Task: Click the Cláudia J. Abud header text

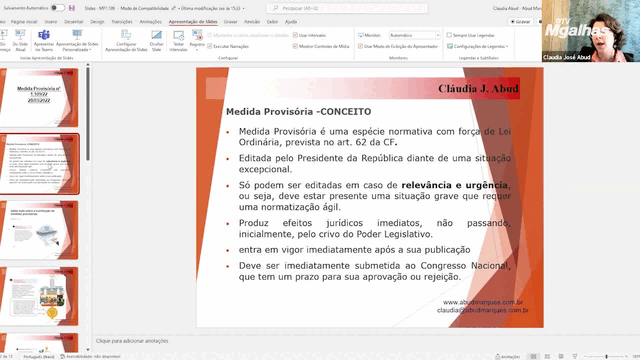Action: click(x=478, y=89)
